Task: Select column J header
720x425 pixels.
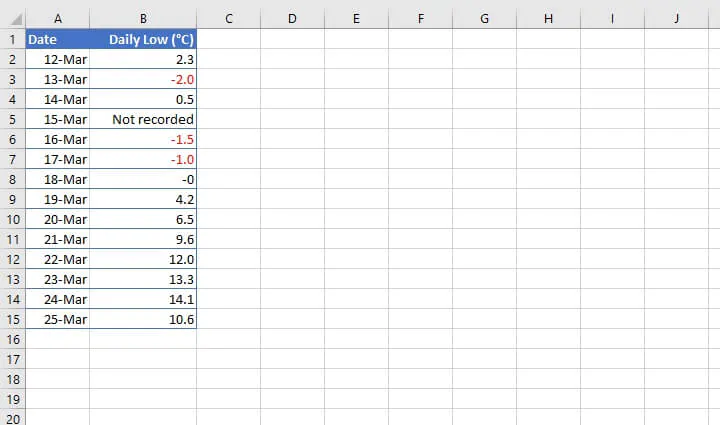Action: 676,18
